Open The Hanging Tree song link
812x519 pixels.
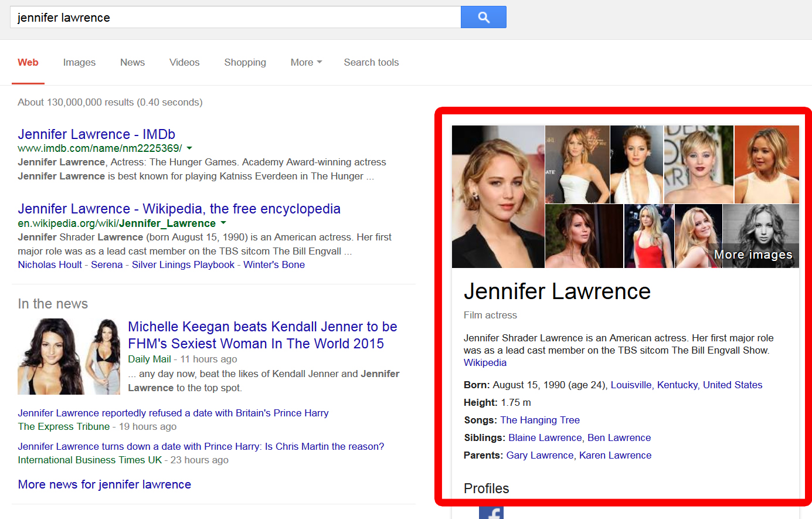pyautogui.click(x=540, y=420)
